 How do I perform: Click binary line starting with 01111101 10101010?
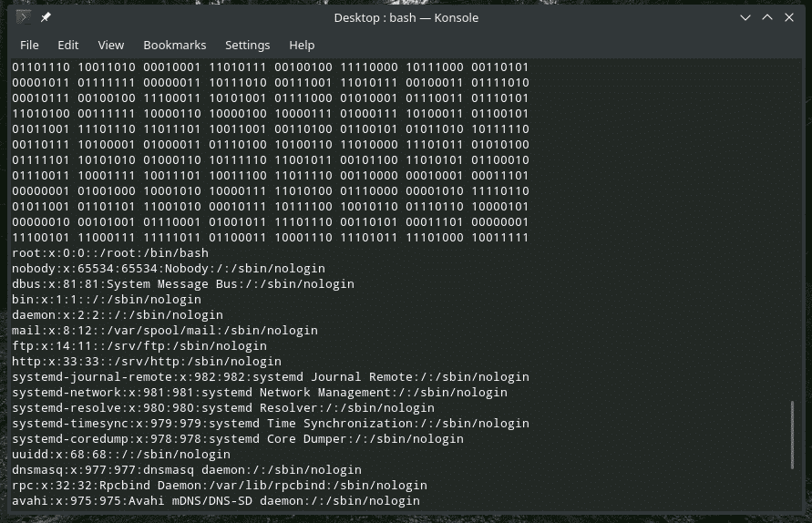(x=271, y=160)
